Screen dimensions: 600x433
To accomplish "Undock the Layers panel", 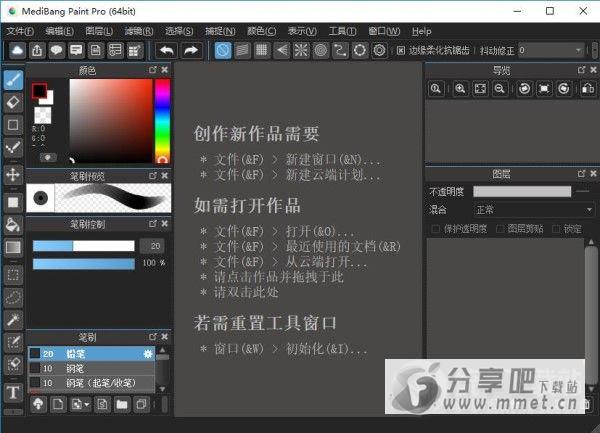I will pos(582,174).
